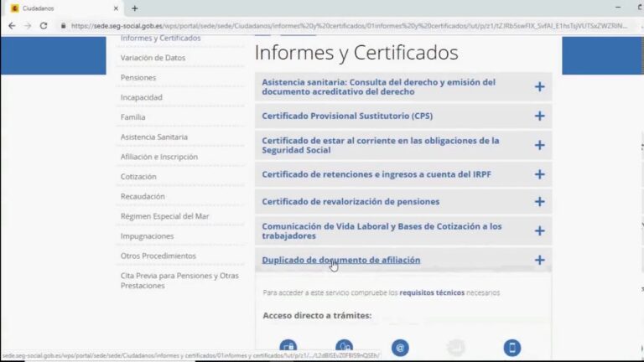Toggle Duplicado de documento de afiliación plus icon

coord(540,261)
